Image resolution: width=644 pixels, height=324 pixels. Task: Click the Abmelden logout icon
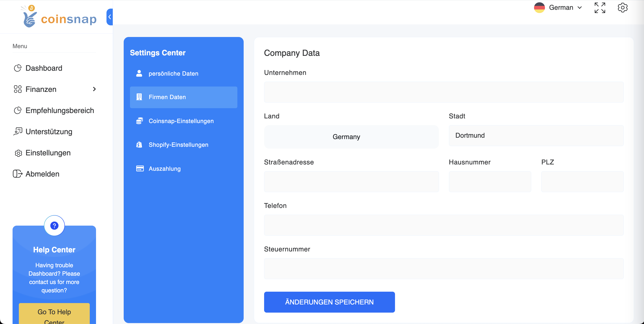[17, 174]
